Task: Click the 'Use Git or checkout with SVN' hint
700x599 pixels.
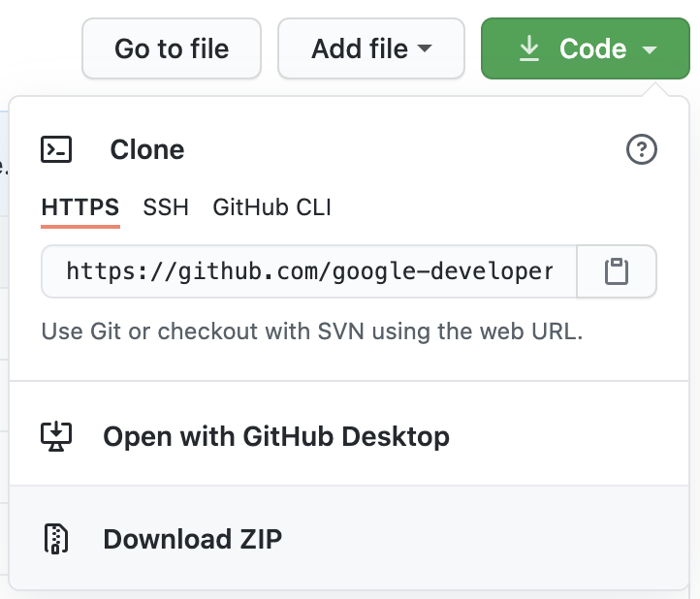Action: (x=312, y=331)
